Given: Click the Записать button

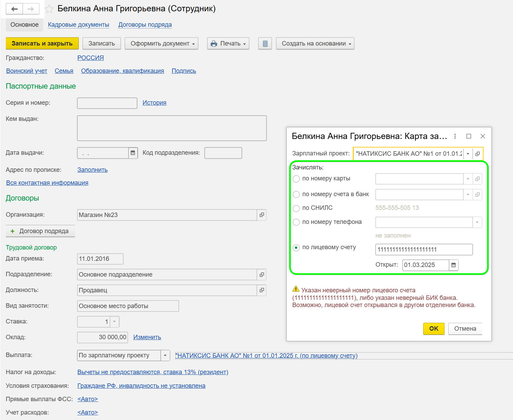Looking at the screenshot, I should tap(102, 43).
